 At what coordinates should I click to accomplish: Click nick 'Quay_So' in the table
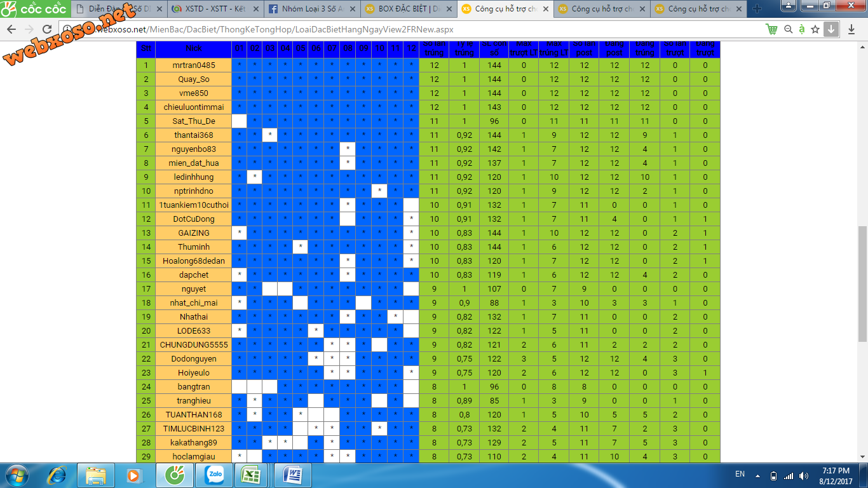pos(194,79)
